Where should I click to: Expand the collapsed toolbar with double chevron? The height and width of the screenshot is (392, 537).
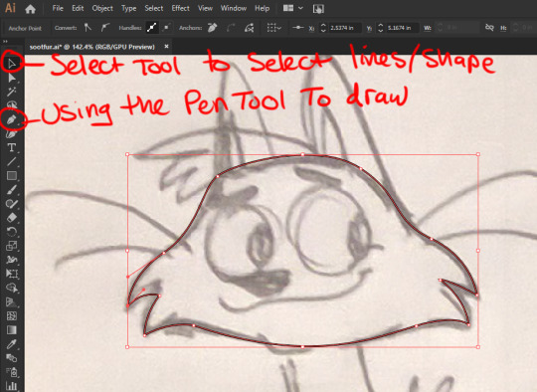point(5,42)
